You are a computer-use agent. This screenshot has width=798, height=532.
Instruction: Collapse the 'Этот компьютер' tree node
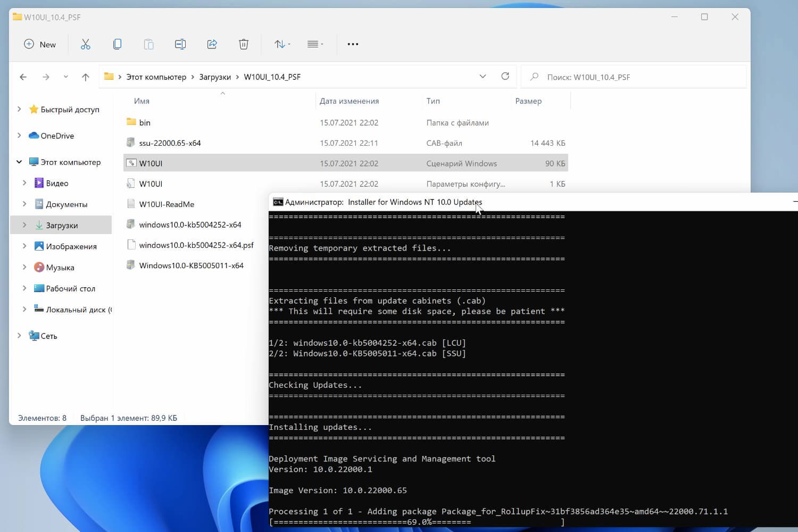pyautogui.click(x=19, y=162)
